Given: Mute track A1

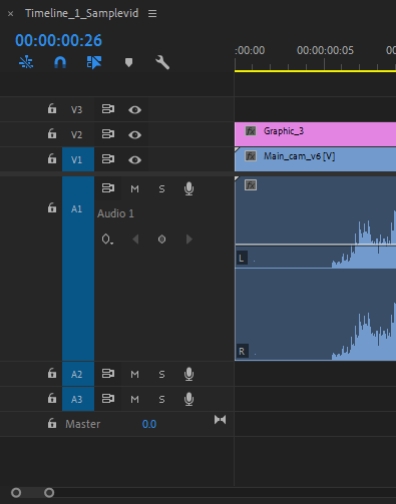Looking at the screenshot, I should click(135, 189).
